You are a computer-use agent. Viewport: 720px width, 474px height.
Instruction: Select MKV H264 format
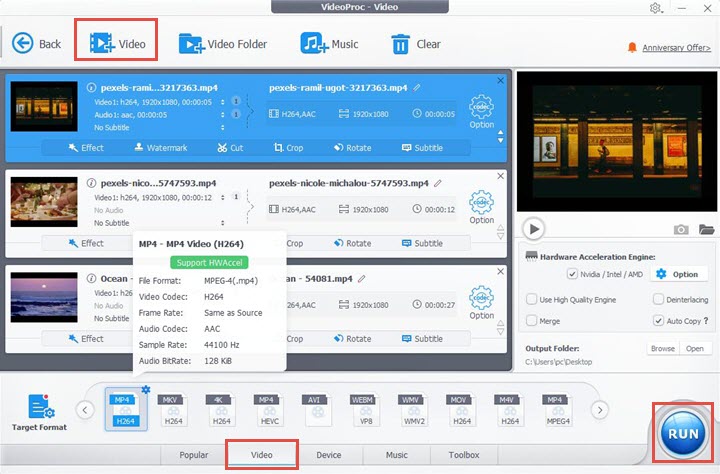point(174,410)
